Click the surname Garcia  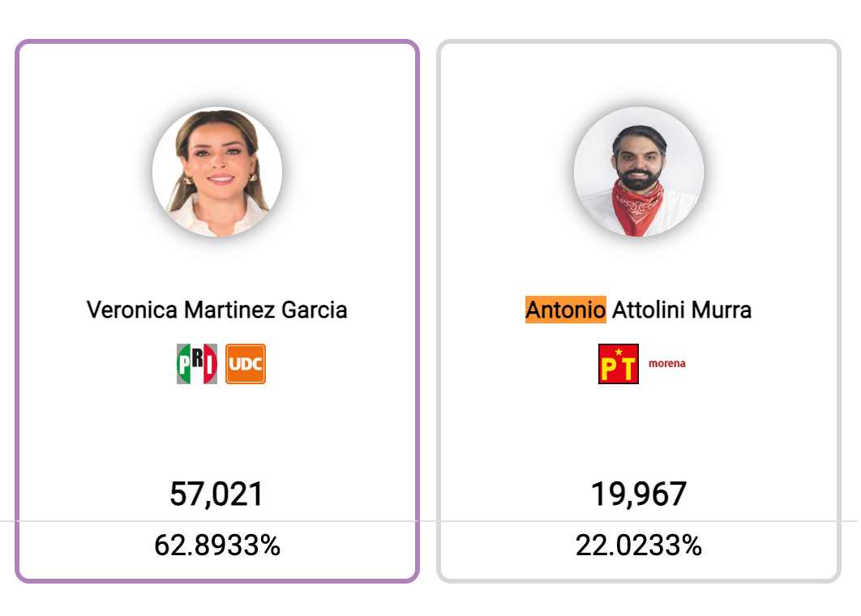314,310
